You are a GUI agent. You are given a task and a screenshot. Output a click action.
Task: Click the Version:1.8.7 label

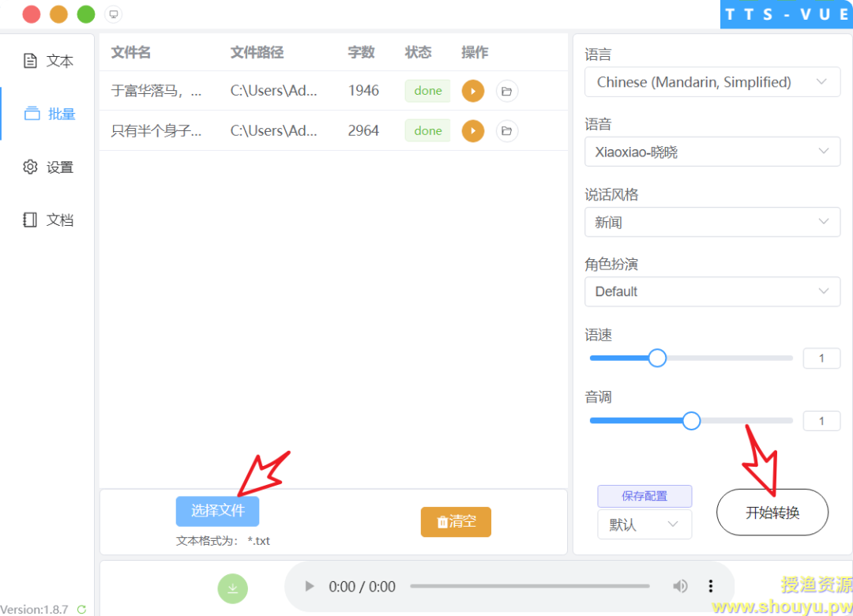(x=34, y=610)
